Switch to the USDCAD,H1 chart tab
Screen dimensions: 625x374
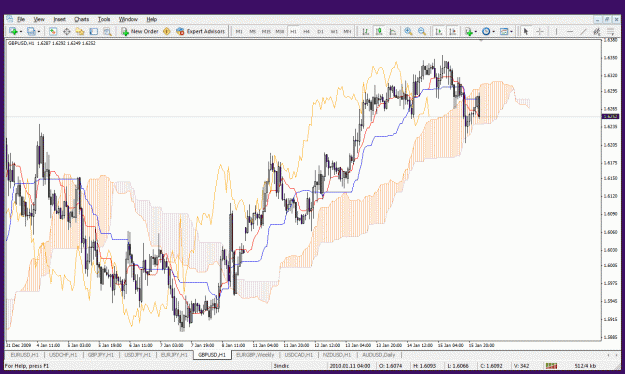click(298, 355)
